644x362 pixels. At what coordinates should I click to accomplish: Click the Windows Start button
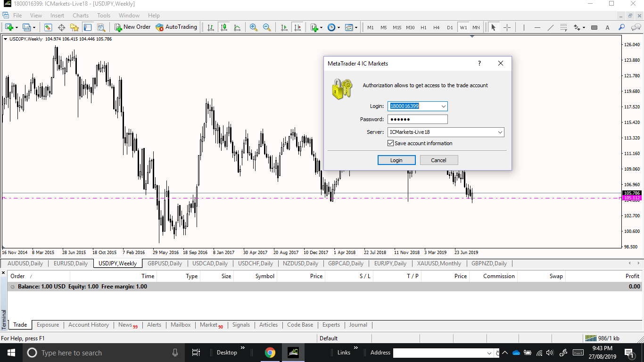click(x=11, y=353)
